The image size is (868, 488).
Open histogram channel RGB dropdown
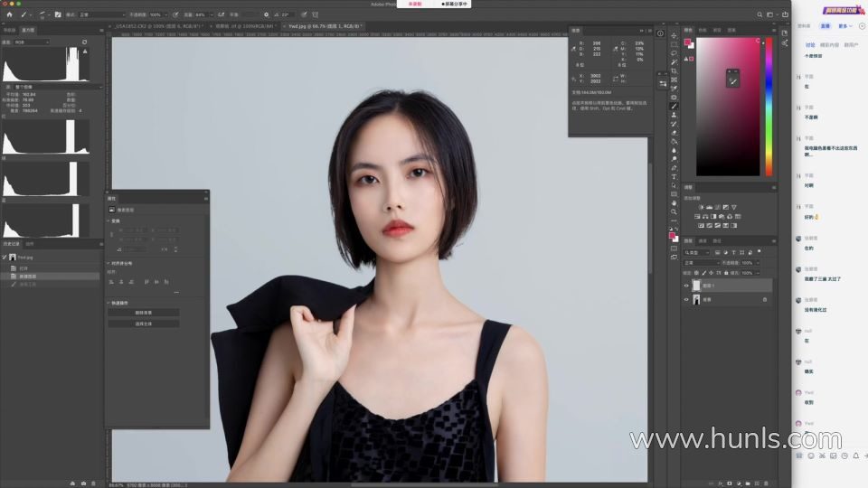coord(31,42)
